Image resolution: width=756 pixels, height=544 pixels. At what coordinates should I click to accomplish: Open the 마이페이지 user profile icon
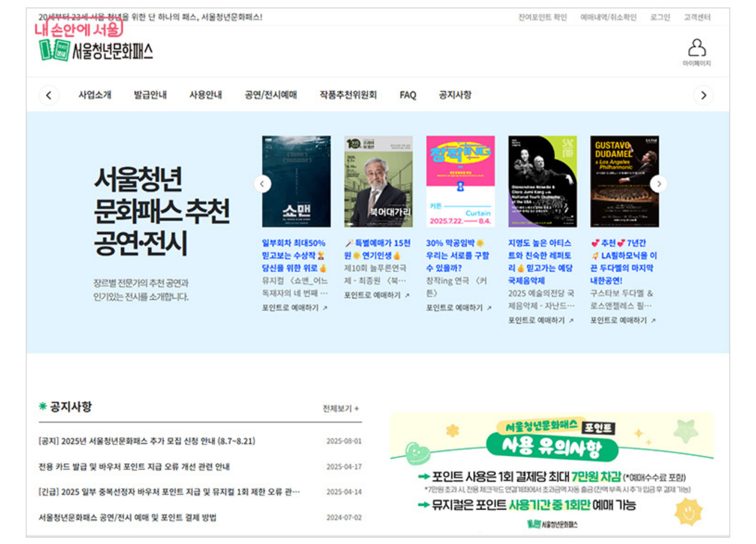696,52
